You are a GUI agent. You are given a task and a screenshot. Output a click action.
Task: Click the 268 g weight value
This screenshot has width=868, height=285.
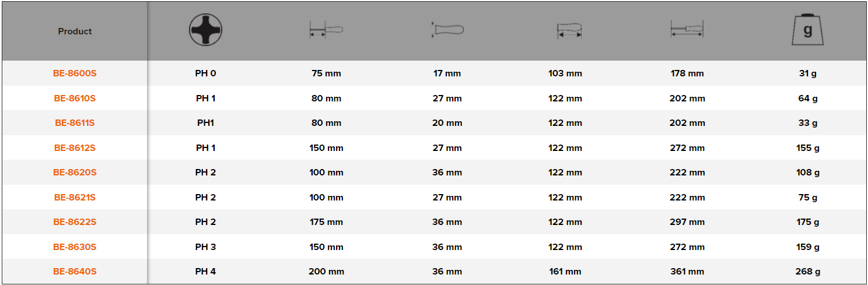[x=807, y=272]
